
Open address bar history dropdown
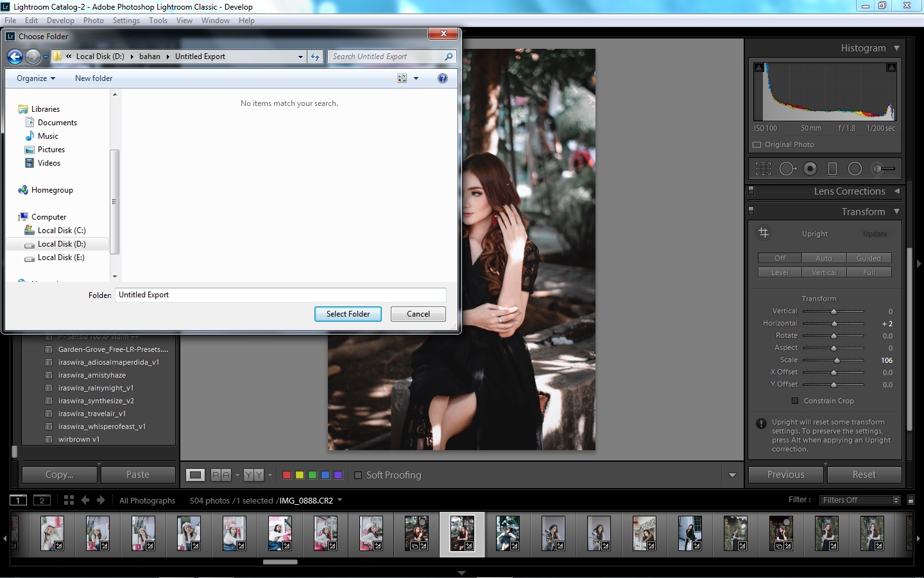[x=300, y=57]
